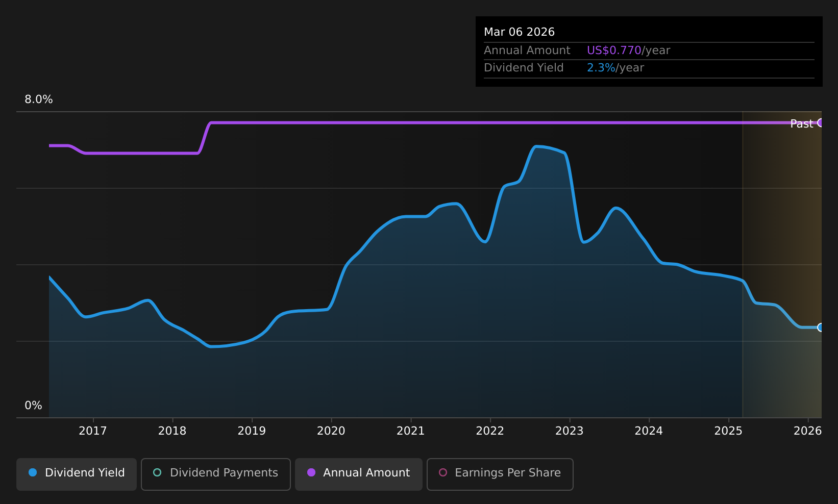Viewport: 838px width, 504px height.
Task: Click the US$0.770/year tooltip value
Action: (628, 51)
